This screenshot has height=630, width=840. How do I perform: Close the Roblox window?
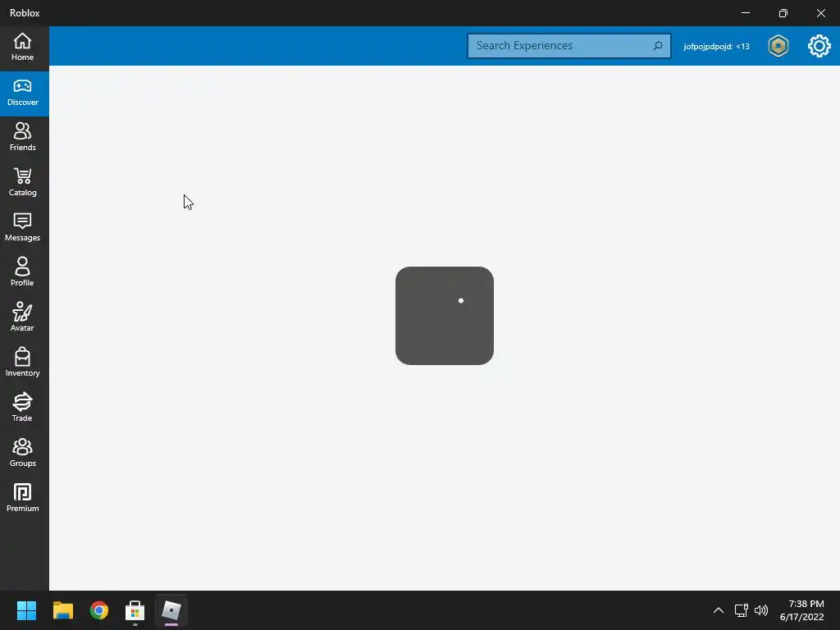(820, 13)
